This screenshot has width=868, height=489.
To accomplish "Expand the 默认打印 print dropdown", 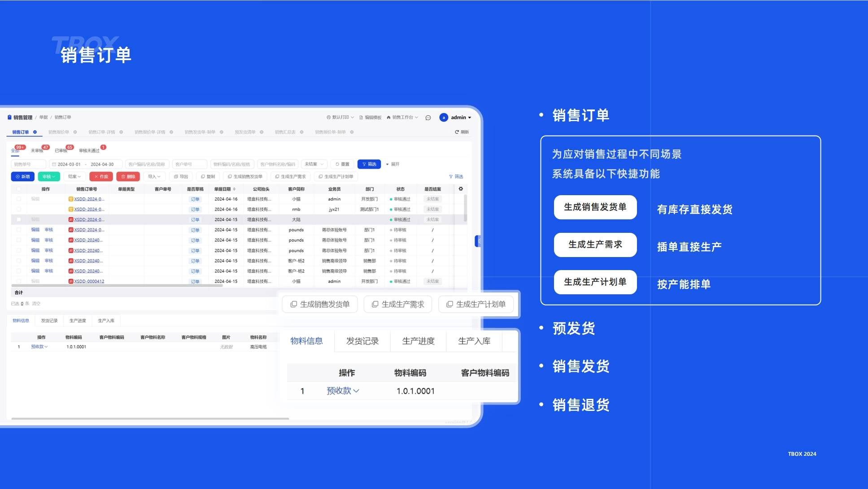I will coord(340,118).
